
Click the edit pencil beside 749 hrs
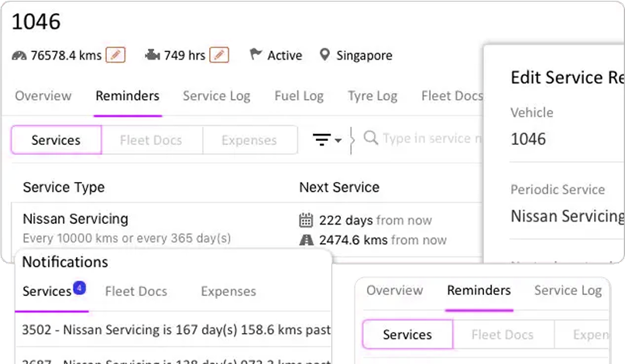pos(219,55)
